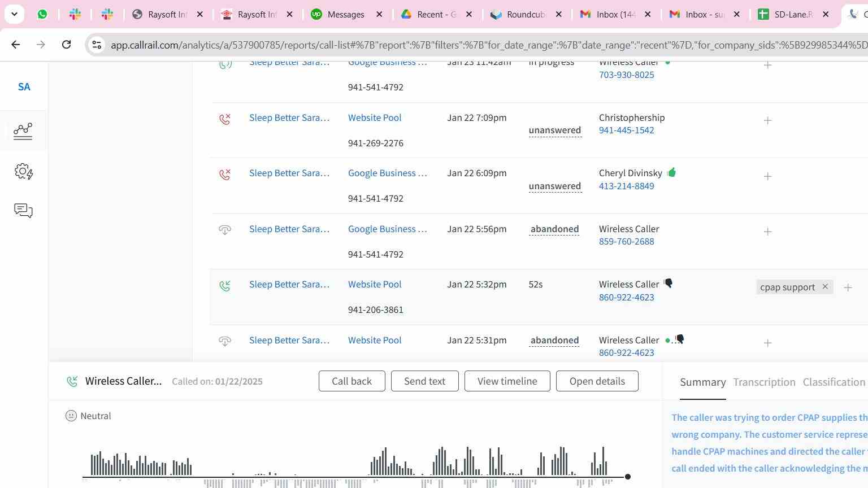Image resolution: width=868 pixels, height=488 pixels.
Task: Select the Summary tab
Action: [702, 382]
